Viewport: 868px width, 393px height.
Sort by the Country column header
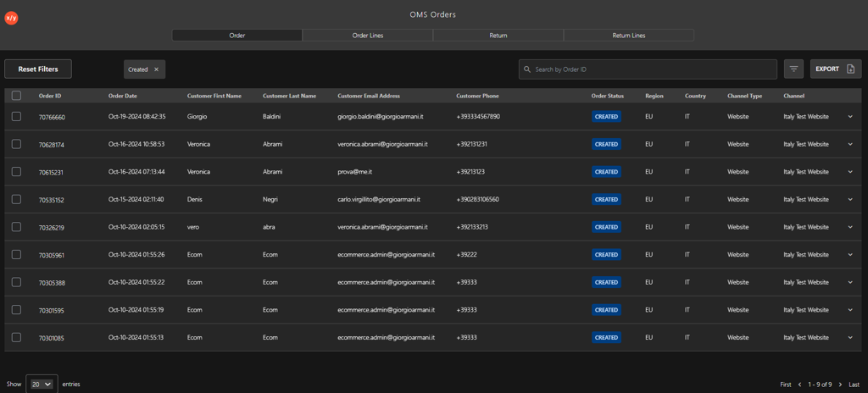[695, 96]
